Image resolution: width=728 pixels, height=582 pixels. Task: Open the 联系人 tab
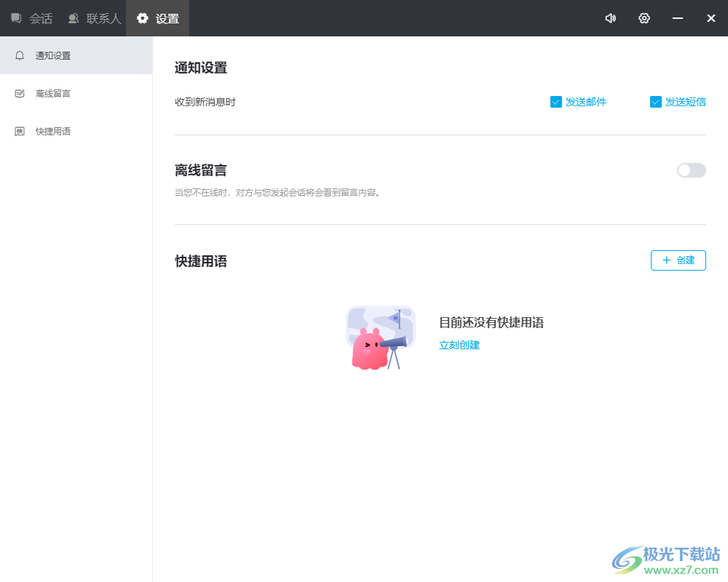(x=93, y=18)
